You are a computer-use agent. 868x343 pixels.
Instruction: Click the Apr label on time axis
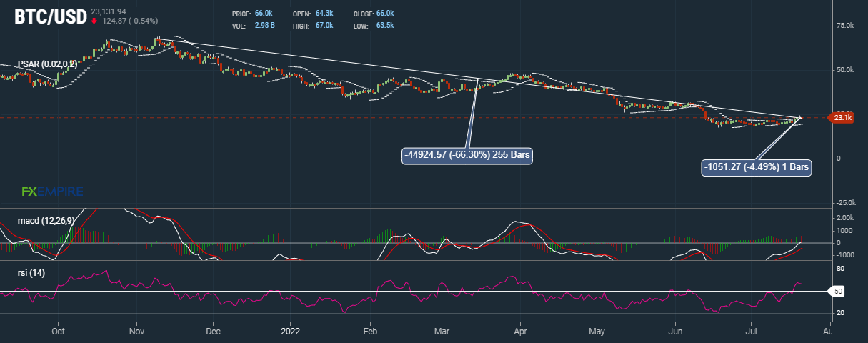520,332
